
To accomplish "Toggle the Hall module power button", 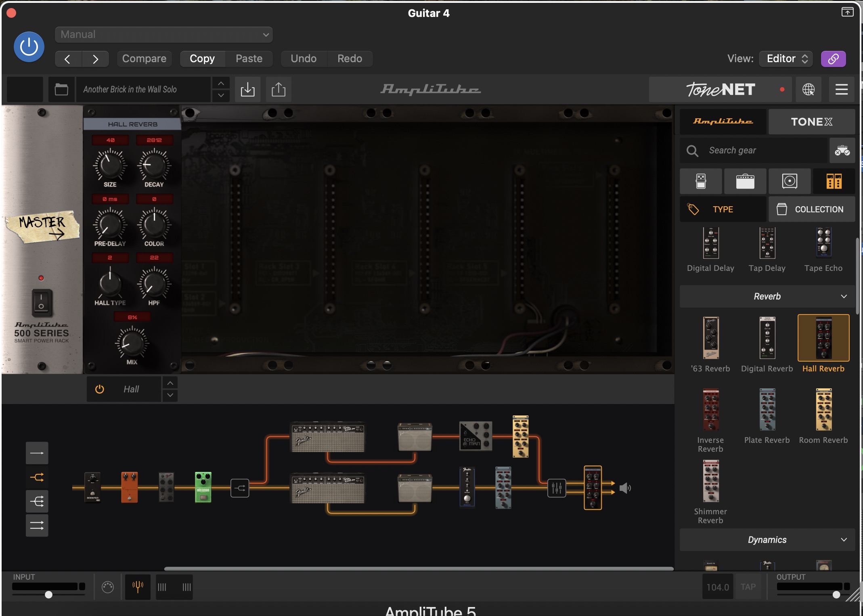I will click(99, 389).
